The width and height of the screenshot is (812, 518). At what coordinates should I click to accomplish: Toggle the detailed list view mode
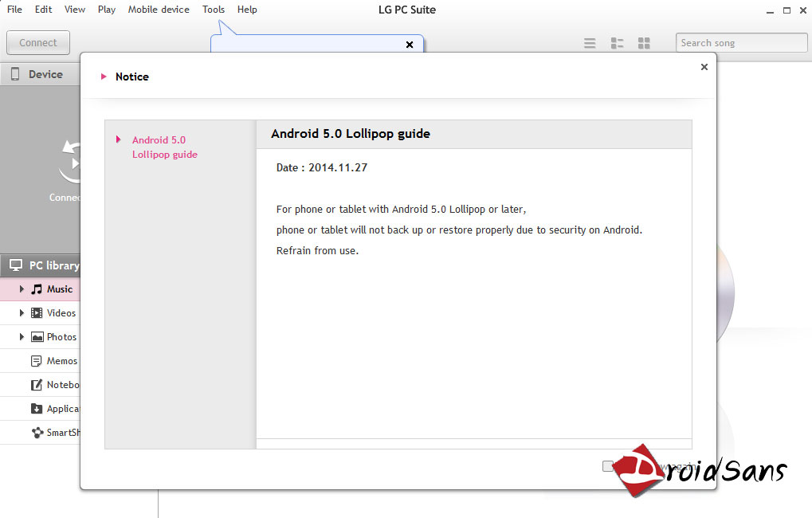616,43
